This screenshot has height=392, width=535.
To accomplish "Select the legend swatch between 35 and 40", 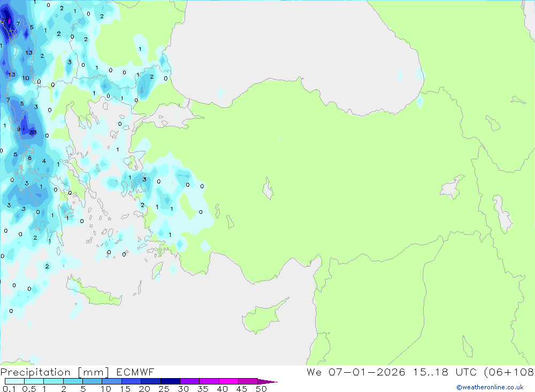I will [209, 381].
